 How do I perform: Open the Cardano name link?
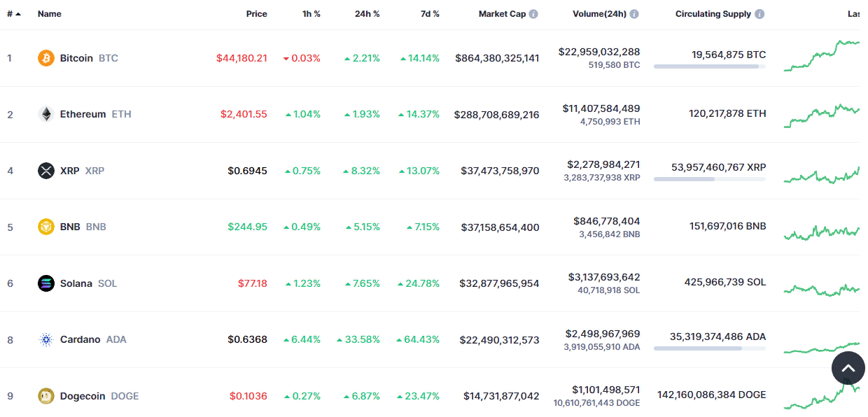pyautogui.click(x=80, y=339)
